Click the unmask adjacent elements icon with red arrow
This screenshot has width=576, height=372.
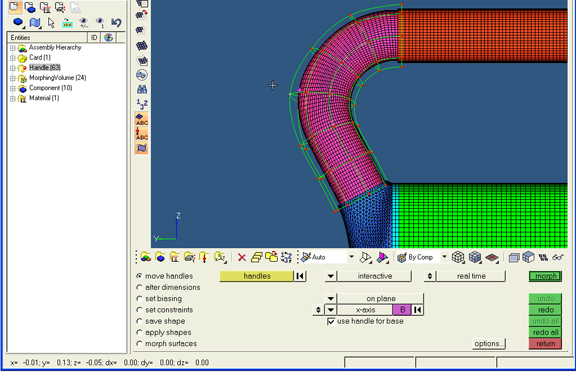[142, 15]
